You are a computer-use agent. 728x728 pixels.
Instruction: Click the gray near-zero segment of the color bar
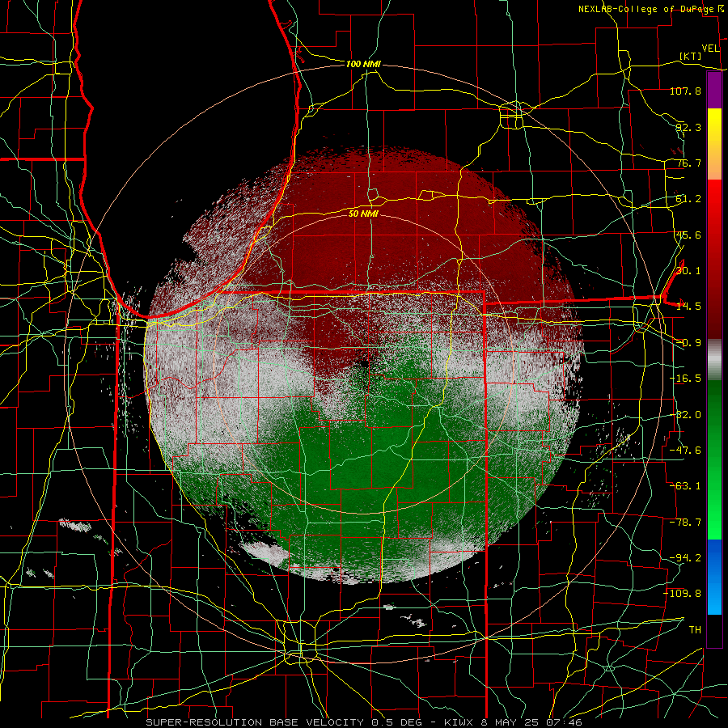714,358
